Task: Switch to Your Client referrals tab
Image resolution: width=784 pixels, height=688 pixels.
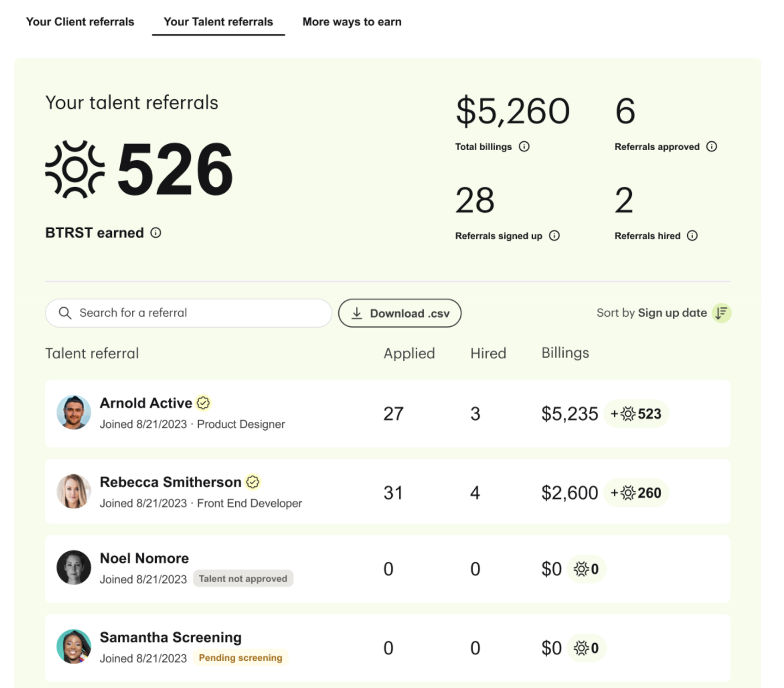Action: (80, 22)
